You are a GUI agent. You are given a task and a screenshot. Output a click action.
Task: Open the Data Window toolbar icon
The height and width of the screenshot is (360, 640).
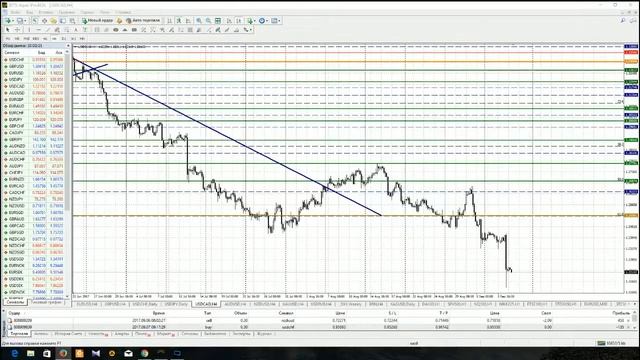coord(44,20)
